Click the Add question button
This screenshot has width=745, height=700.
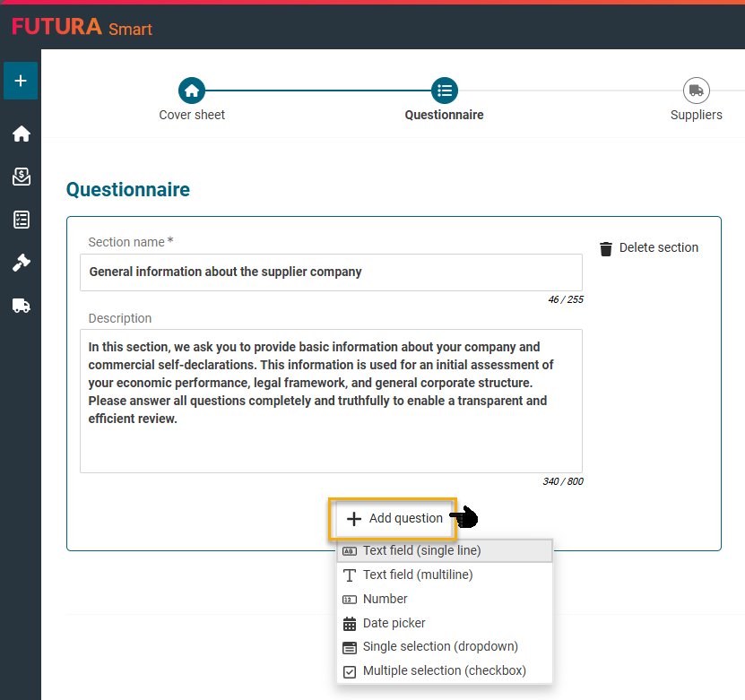point(394,518)
